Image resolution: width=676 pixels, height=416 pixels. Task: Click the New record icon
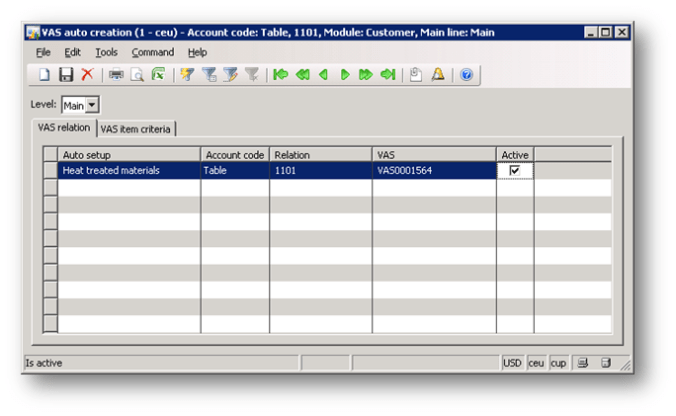[x=45, y=75]
